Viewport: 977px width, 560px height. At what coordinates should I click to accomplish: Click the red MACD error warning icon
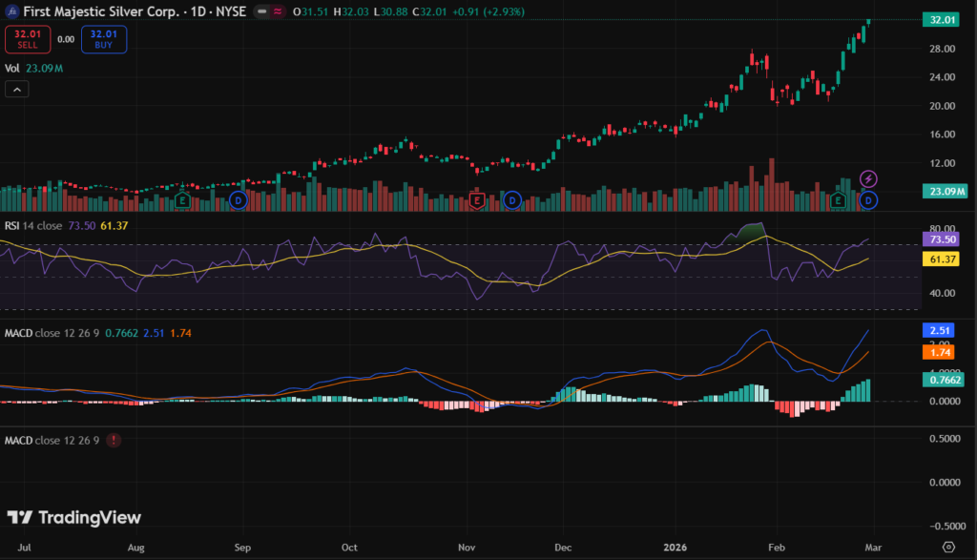[x=114, y=440]
